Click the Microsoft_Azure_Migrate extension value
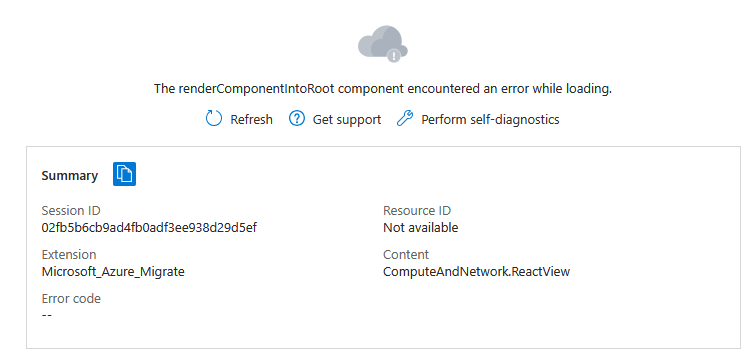755x362 pixels. pos(113,272)
